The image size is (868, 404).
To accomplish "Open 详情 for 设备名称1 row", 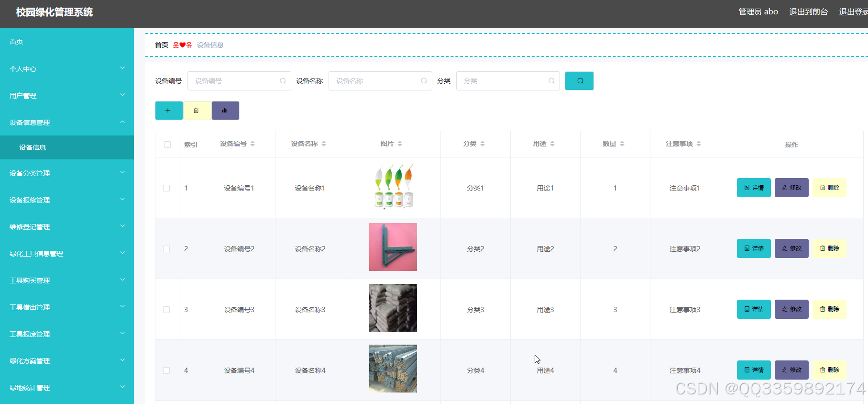I will point(754,188).
